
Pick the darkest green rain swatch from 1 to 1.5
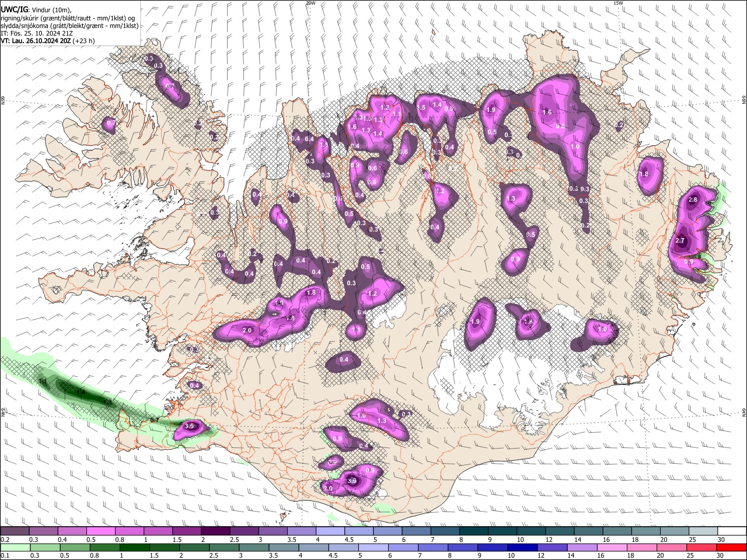(134, 547)
